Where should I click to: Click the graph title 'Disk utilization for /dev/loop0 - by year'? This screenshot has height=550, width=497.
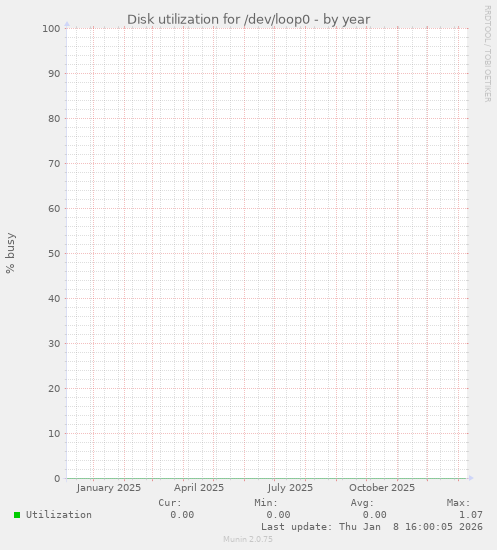pos(248,20)
